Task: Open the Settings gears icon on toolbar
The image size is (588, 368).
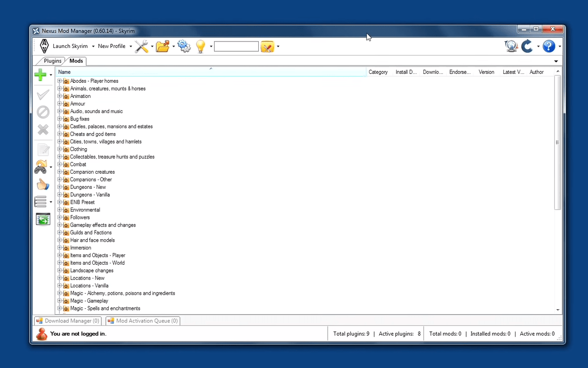Action: (184, 46)
